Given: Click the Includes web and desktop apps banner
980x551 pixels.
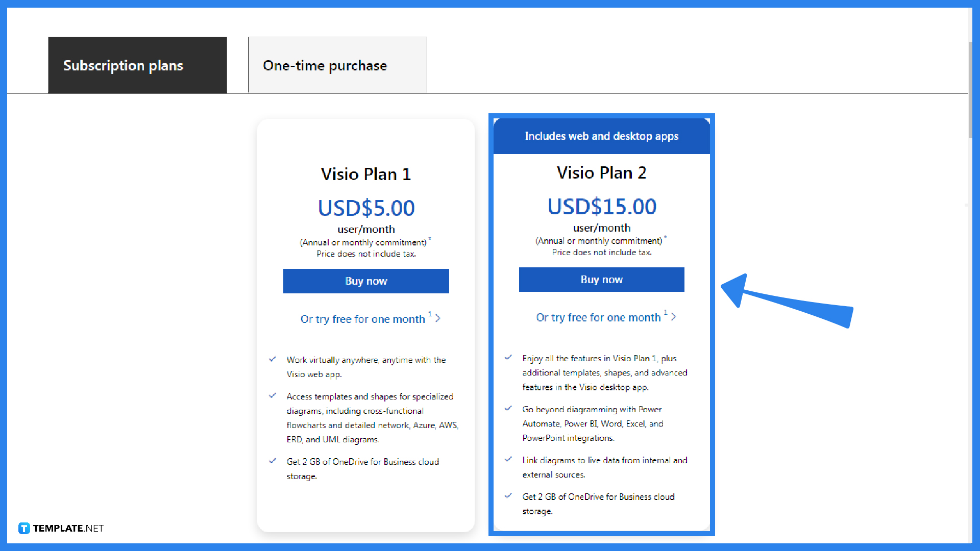Looking at the screenshot, I should coord(601,136).
